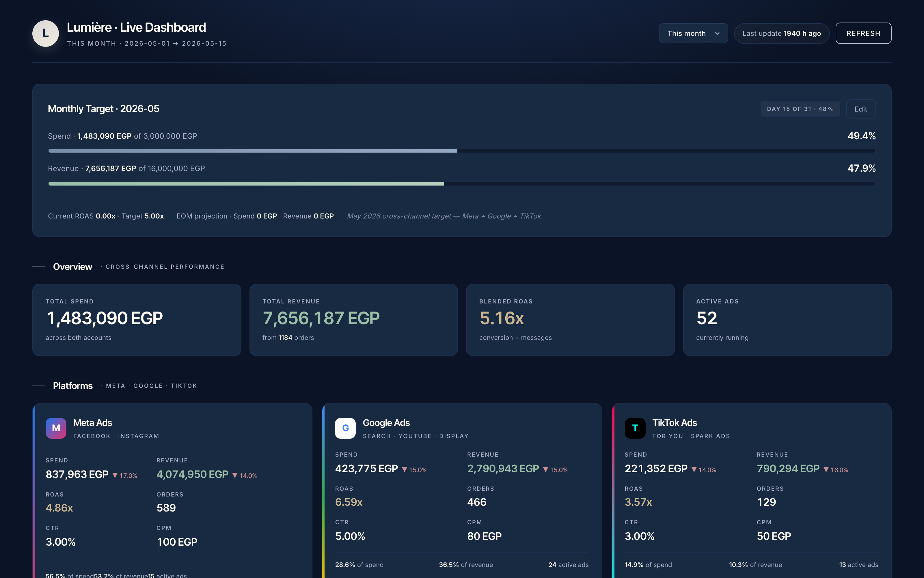Click the Meta Ads card title
The height and width of the screenshot is (578, 924).
click(x=92, y=423)
